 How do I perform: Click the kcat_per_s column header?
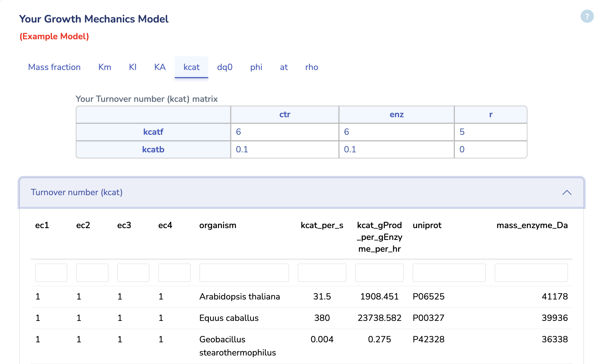pos(322,225)
